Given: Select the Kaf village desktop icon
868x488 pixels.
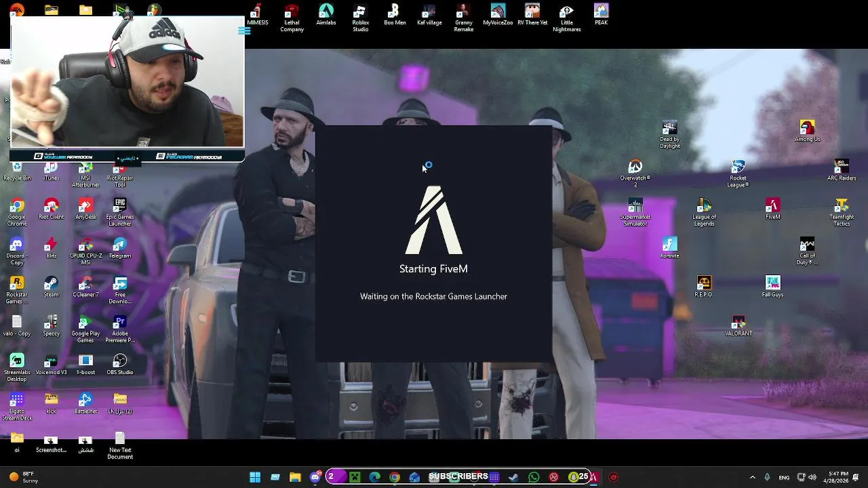Looking at the screenshot, I should [x=429, y=15].
